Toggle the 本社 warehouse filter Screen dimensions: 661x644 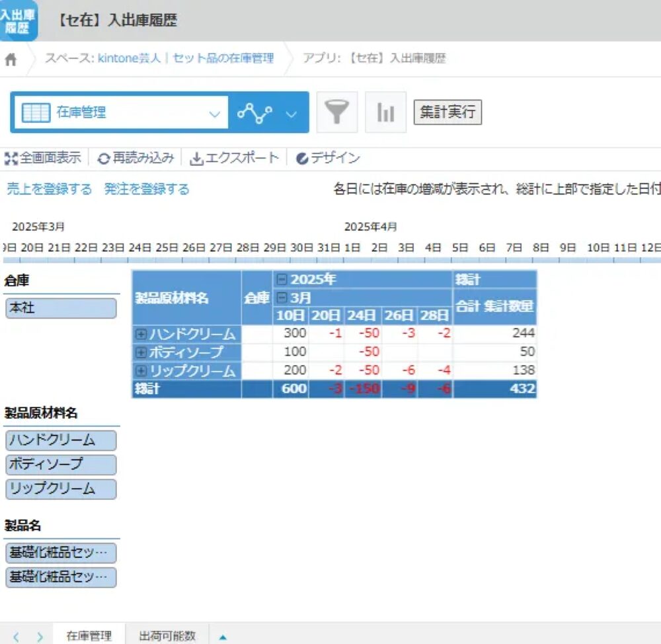(x=61, y=309)
